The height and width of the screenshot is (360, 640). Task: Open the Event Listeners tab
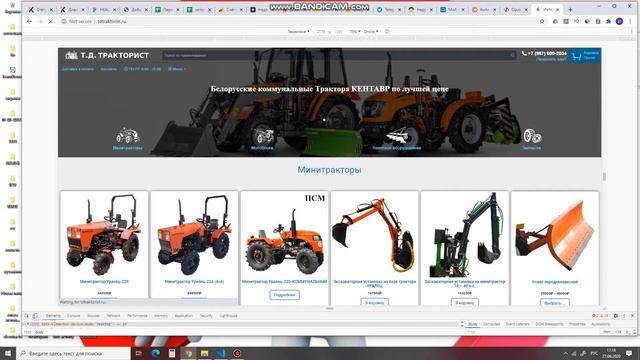pos(518,324)
